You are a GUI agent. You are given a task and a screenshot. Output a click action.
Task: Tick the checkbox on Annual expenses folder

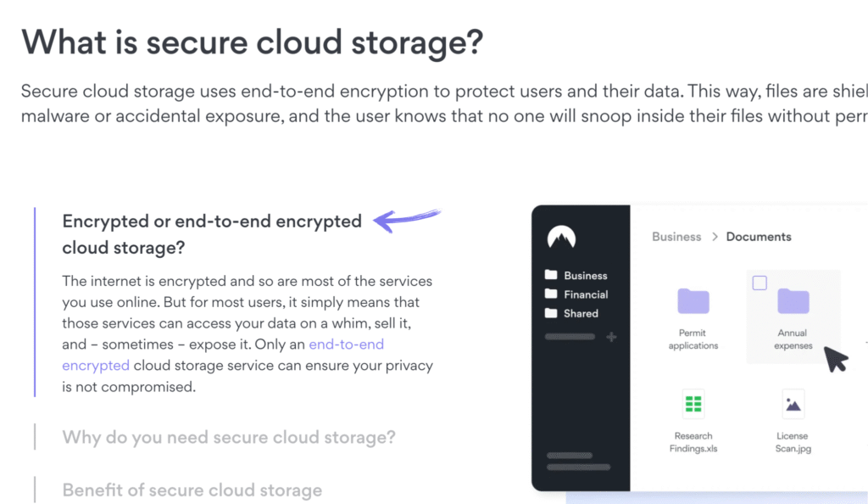pyautogui.click(x=759, y=283)
